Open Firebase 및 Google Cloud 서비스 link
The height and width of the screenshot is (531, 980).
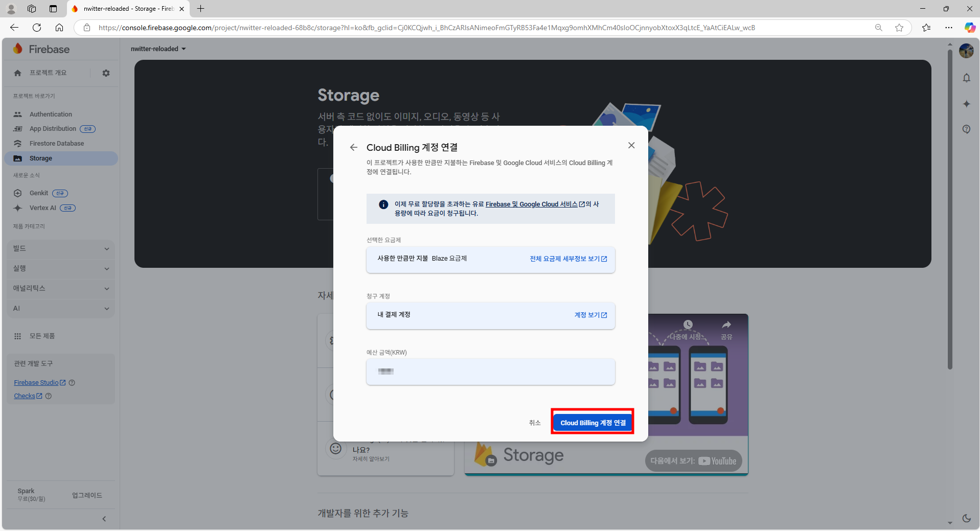pyautogui.click(x=535, y=204)
